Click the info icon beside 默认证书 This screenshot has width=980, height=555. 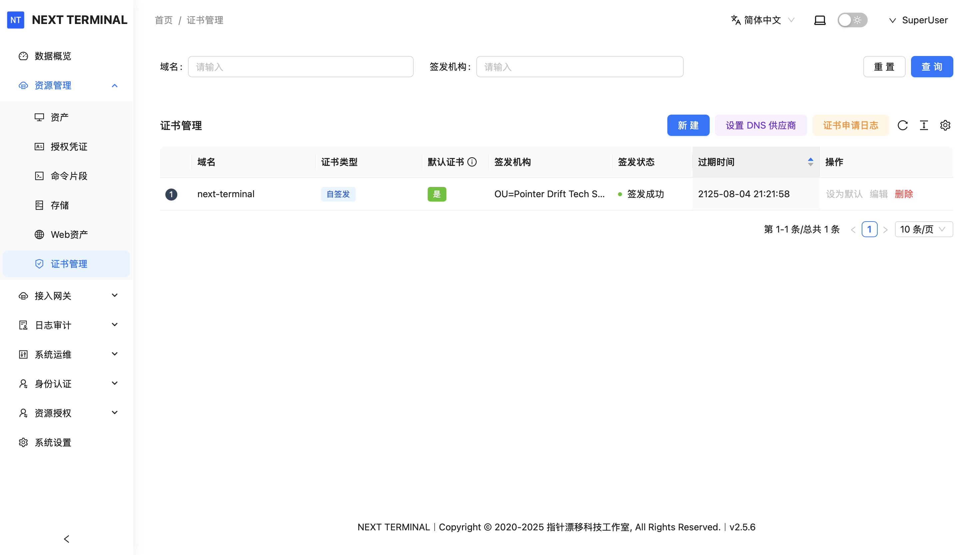coord(472,162)
